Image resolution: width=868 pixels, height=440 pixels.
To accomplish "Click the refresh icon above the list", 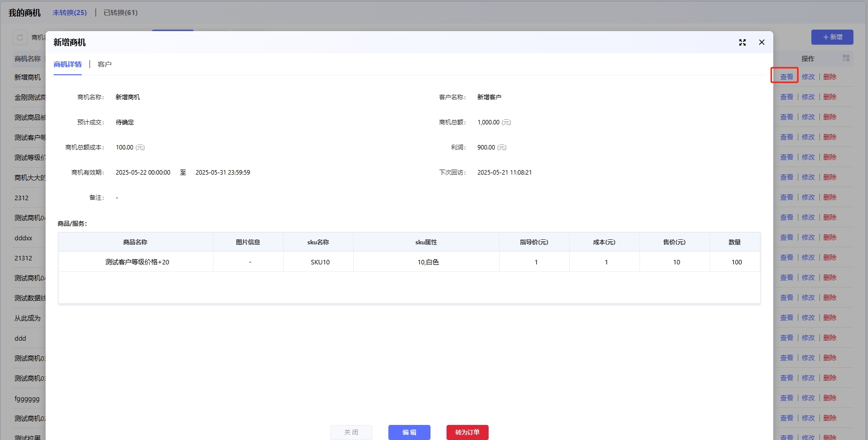I will [x=20, y=38].
